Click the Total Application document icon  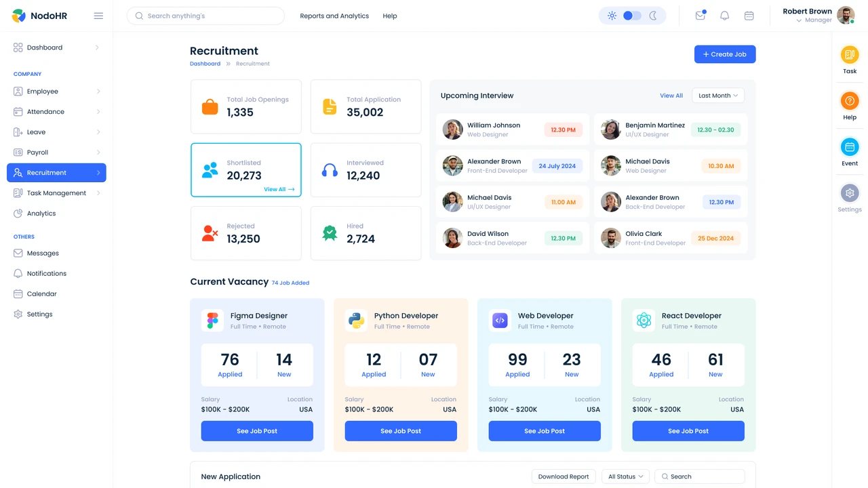click(x=330, y=106)
